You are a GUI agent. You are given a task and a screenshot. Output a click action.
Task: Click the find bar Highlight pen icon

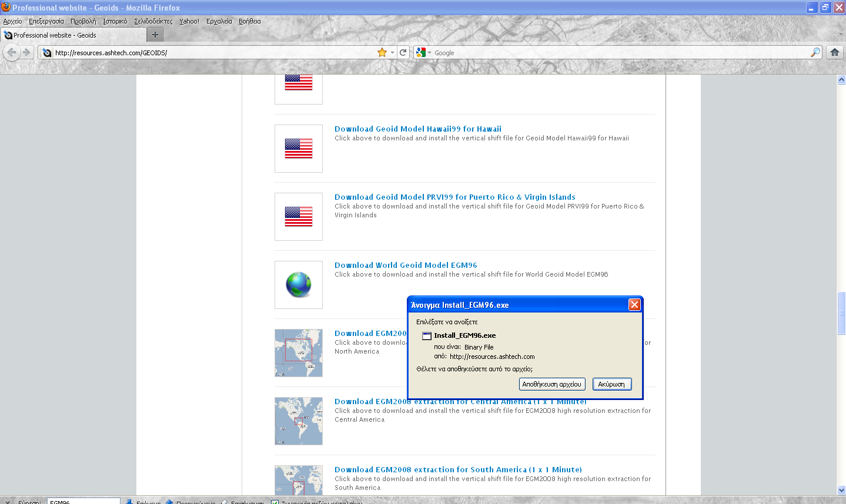(224, 502)
